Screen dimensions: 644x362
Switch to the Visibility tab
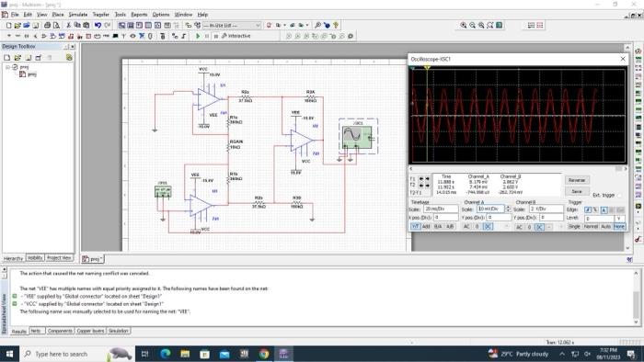tap(35, 258)
